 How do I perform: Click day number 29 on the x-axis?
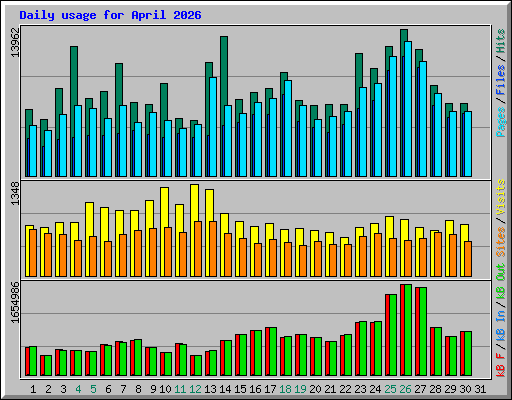[x=450, y=389]
